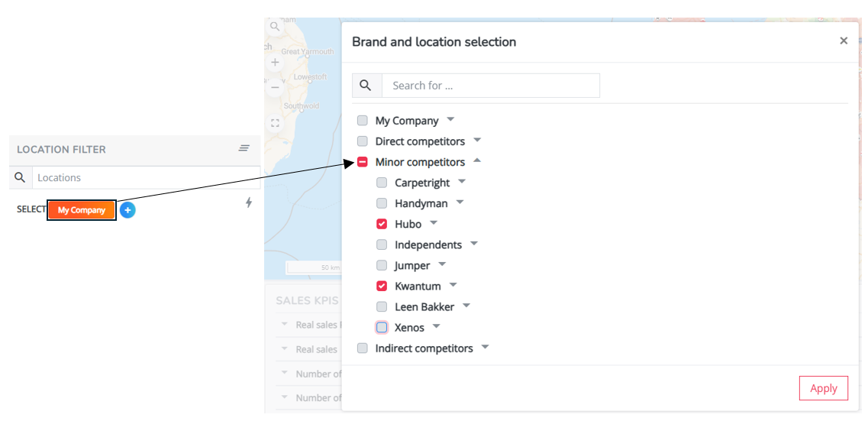Toggle the Minor competitors partial checkbox

point(363,162)
